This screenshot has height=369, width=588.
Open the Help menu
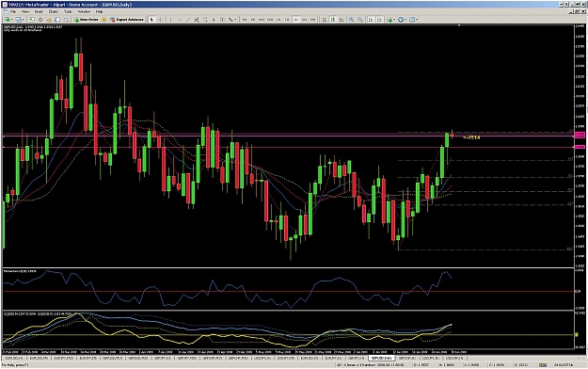pyautogui.click(x=100, y=11)
